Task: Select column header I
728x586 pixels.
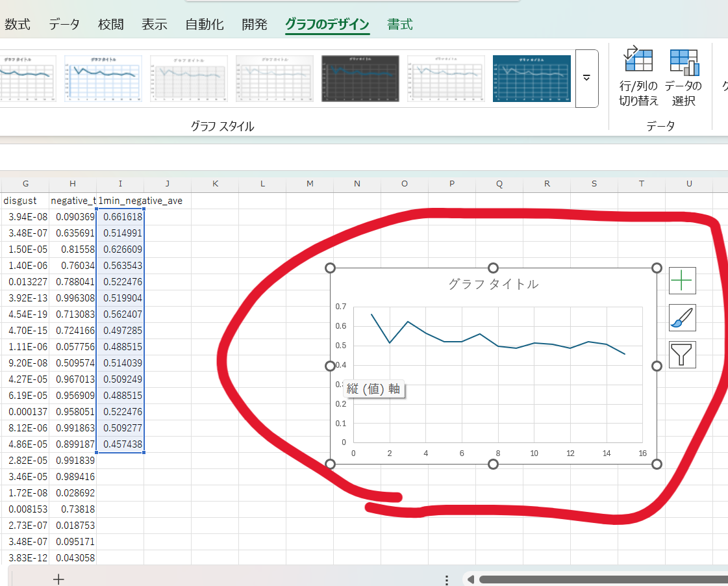Action: coord(119,184)
